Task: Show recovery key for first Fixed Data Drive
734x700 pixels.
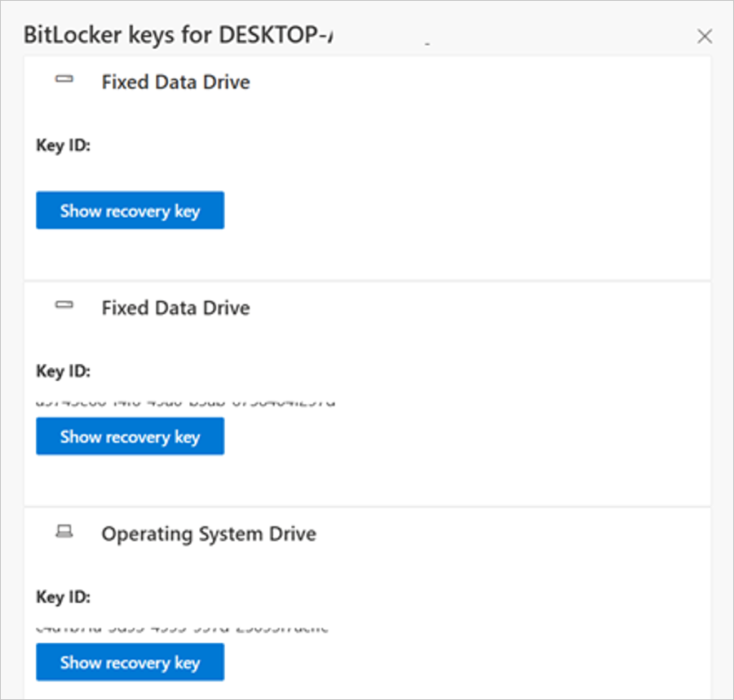Action: 130,210
